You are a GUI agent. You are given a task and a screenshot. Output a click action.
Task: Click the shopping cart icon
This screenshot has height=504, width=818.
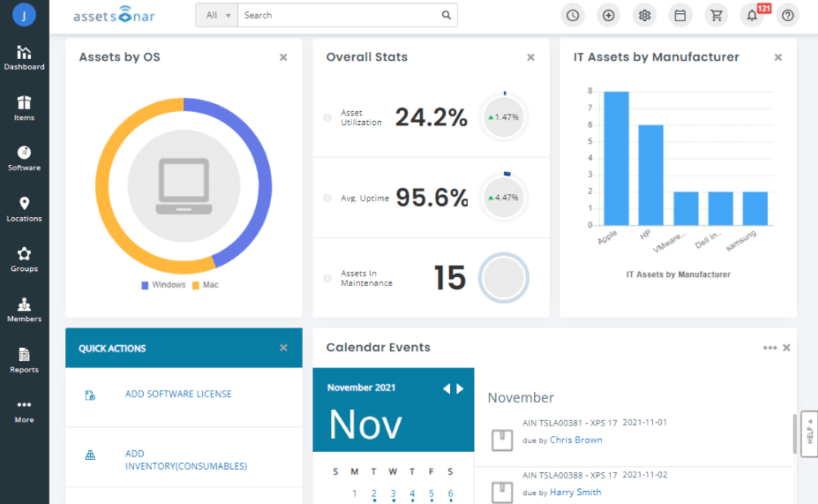point(716,15)
